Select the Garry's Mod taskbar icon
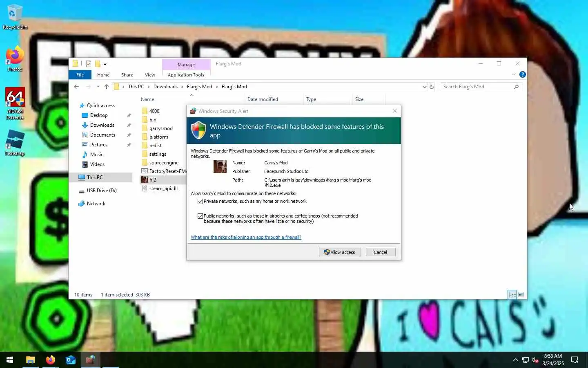The height and width of the screenshot is (368, 588). (90, 360)
